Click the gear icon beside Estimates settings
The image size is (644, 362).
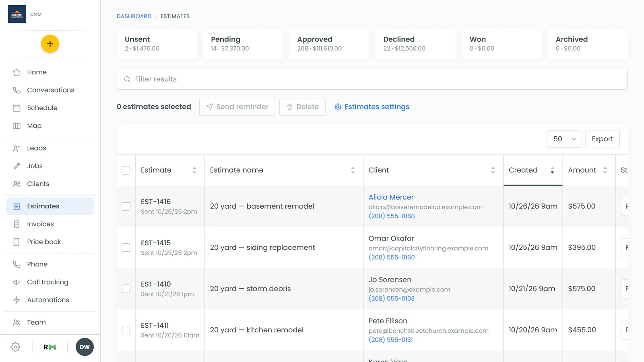point(338,107)
